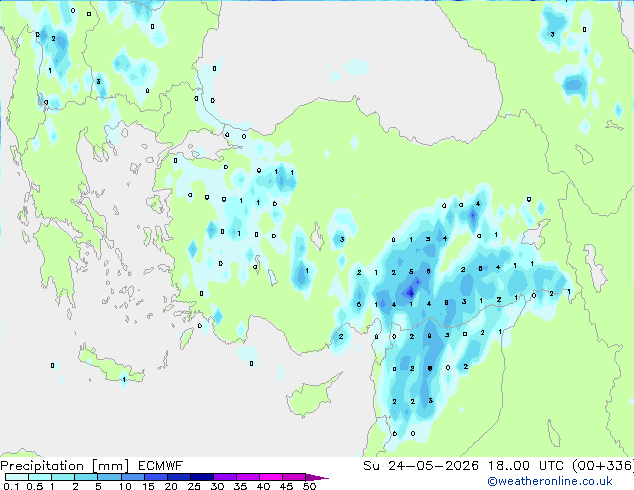Select the 1–2 mm legend swatch
The width and height of the screenshot is (634, 490).
point(63,477)
